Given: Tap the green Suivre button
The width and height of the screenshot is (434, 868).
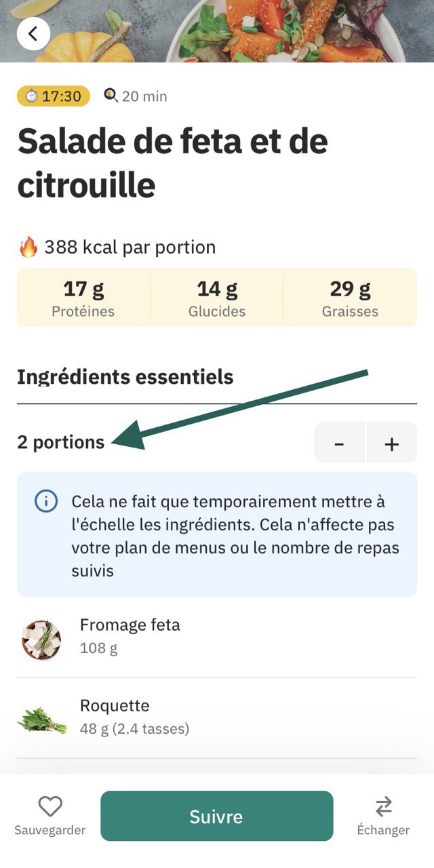Looking at the screenshot, I should (x=217, y=816).
